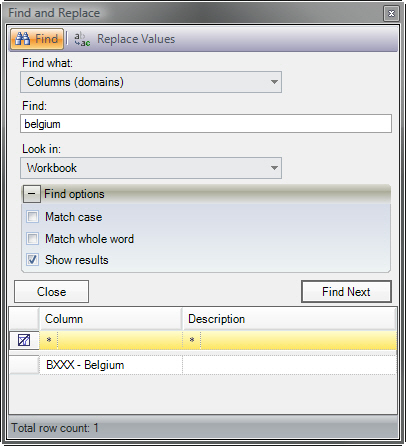Viewport: 406px width, 446px height.
Task: Click the Close button
Action: tap(51, 292)
